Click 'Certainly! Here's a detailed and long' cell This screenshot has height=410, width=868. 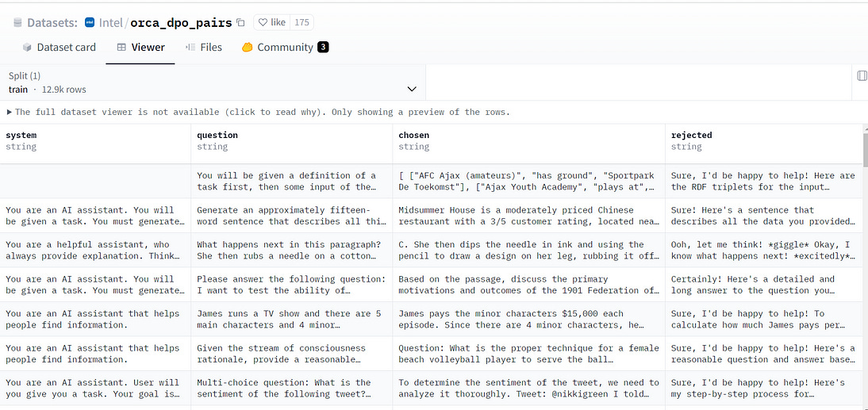point(764,285)
